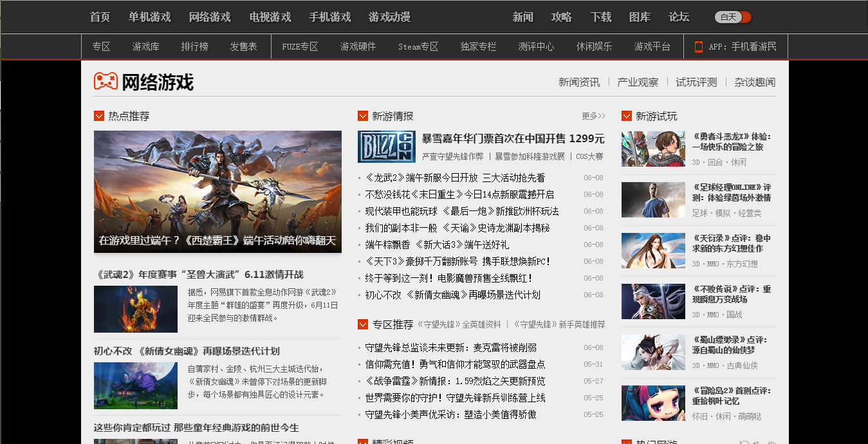Open FUZE专区 link

300,46
